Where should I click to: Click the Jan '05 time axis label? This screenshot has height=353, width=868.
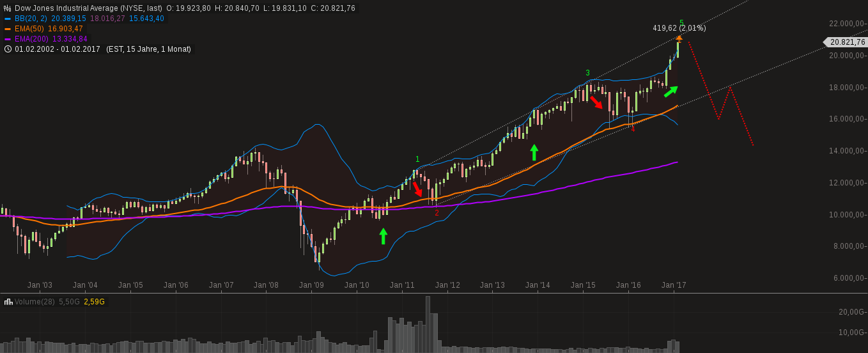[x=130, y=285]
